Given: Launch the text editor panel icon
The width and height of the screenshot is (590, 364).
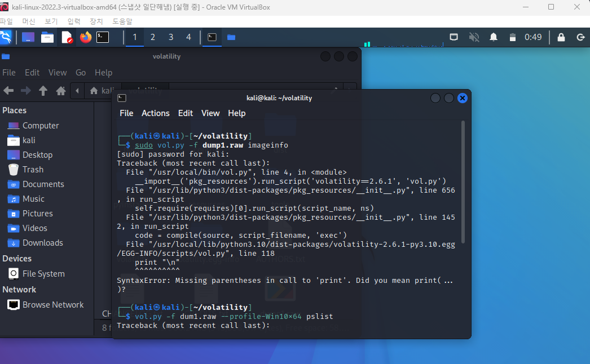Looking at the screenshot, I should tap(67, 37).
